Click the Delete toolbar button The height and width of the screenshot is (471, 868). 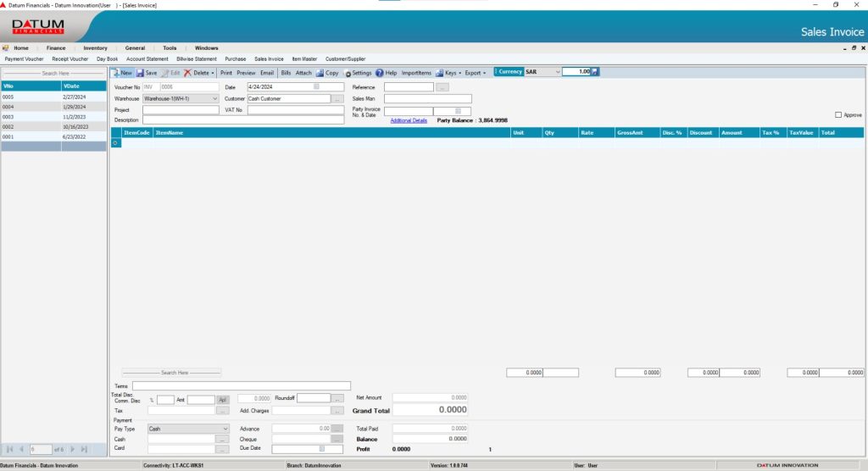point(197,73)
